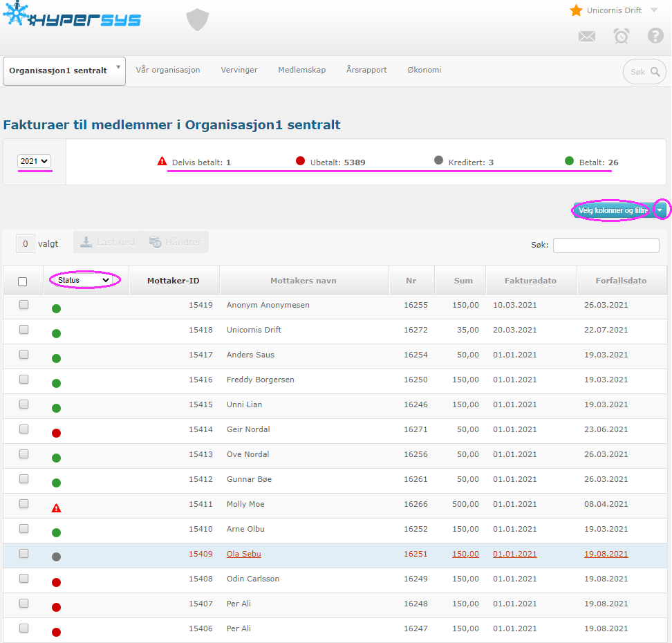The width and height of the screenshot is (672, 643).
Task: Click the top-right Søk search box
Action: (644, 72)
